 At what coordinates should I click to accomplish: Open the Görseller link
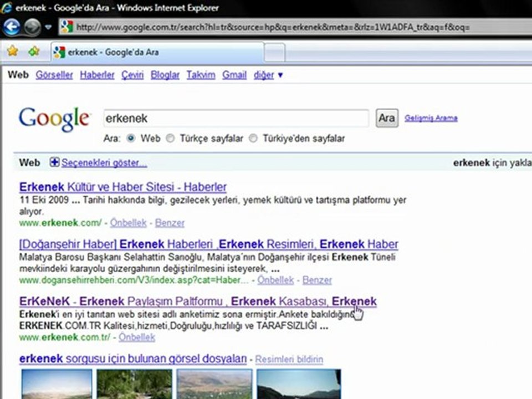(x=54, y=75)
